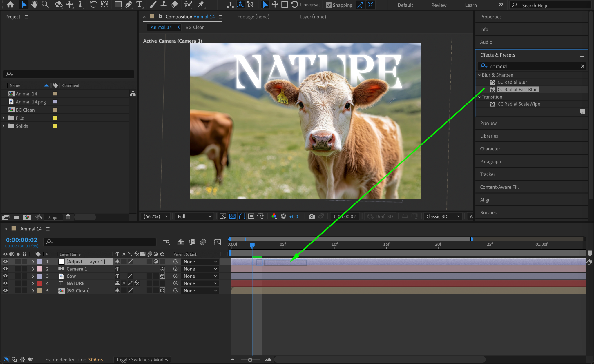594x364 pixels.
Task: Select the Puppet Pin tool
Action: pos(201,4)
